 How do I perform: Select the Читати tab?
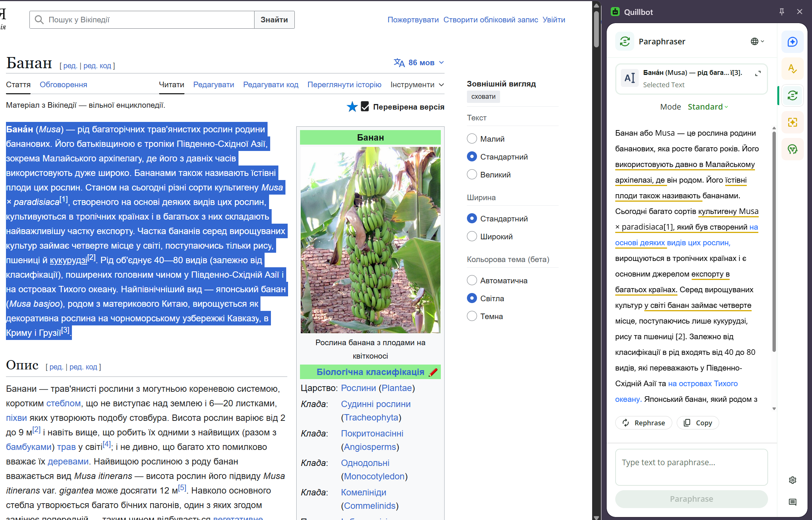[171, 85]
